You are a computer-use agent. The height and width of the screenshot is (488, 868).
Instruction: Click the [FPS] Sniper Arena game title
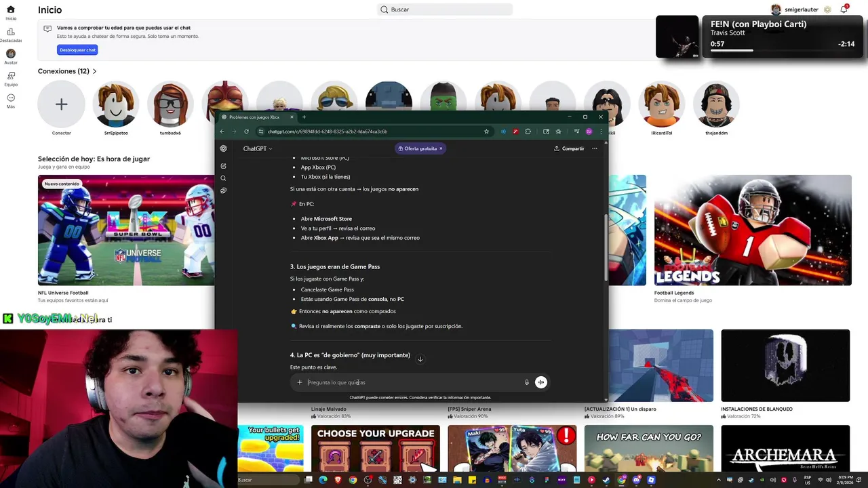click(x=469, y=409)
